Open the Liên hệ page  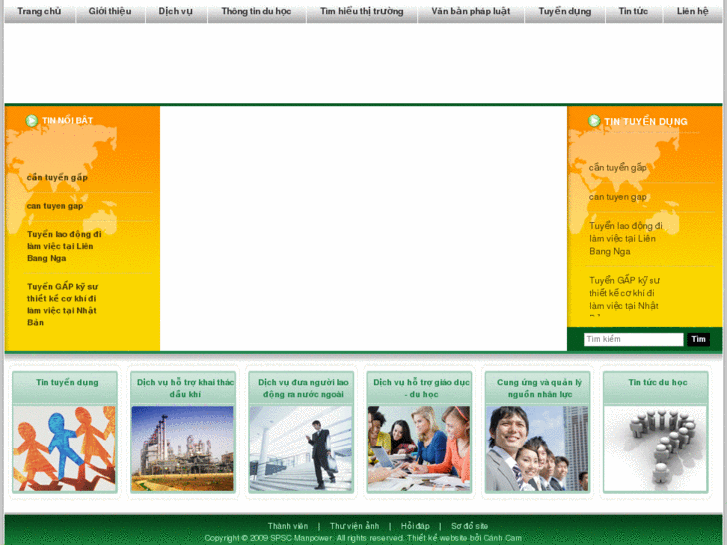(x=693, y=11)
